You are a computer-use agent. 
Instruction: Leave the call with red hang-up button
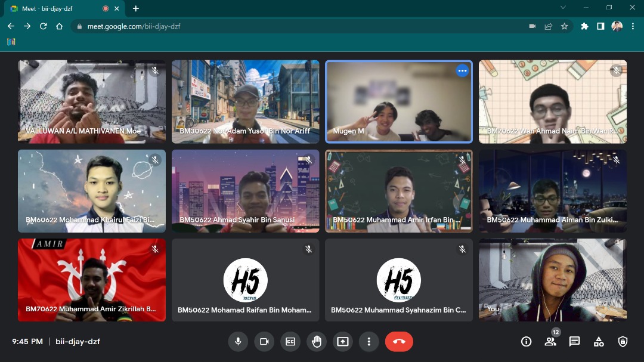pos(399,342)
